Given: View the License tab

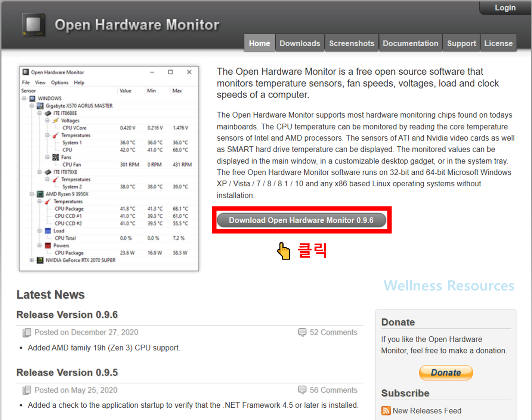Looking at the screenshot, I should (x=498, y=43).
